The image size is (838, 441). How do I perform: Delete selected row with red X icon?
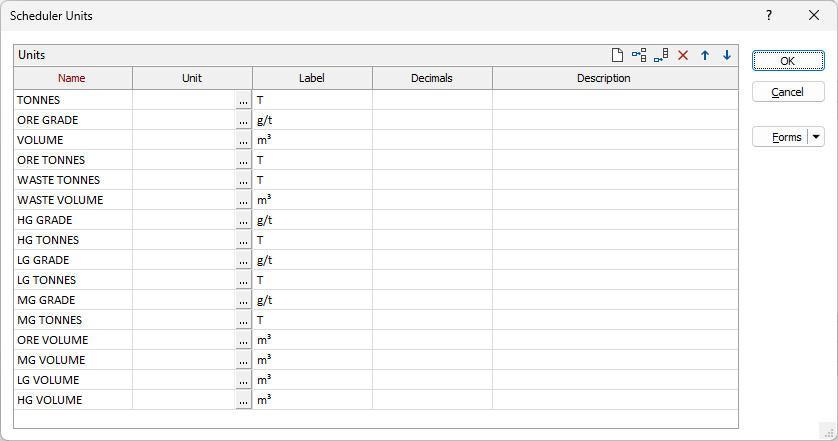pos(683,55)
